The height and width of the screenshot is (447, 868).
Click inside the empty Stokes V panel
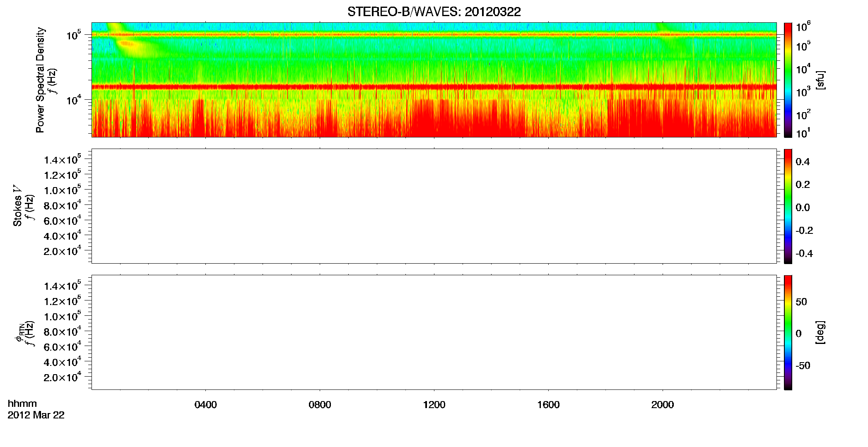coord(434,206)
